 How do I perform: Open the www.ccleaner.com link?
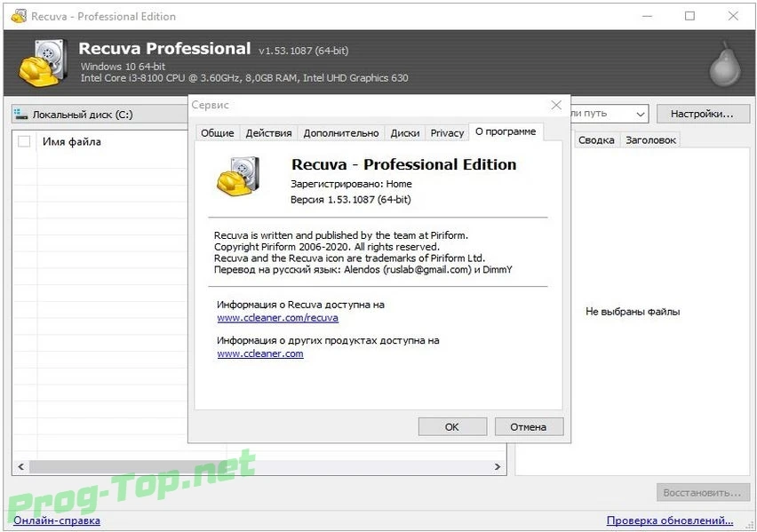point(260,353)
